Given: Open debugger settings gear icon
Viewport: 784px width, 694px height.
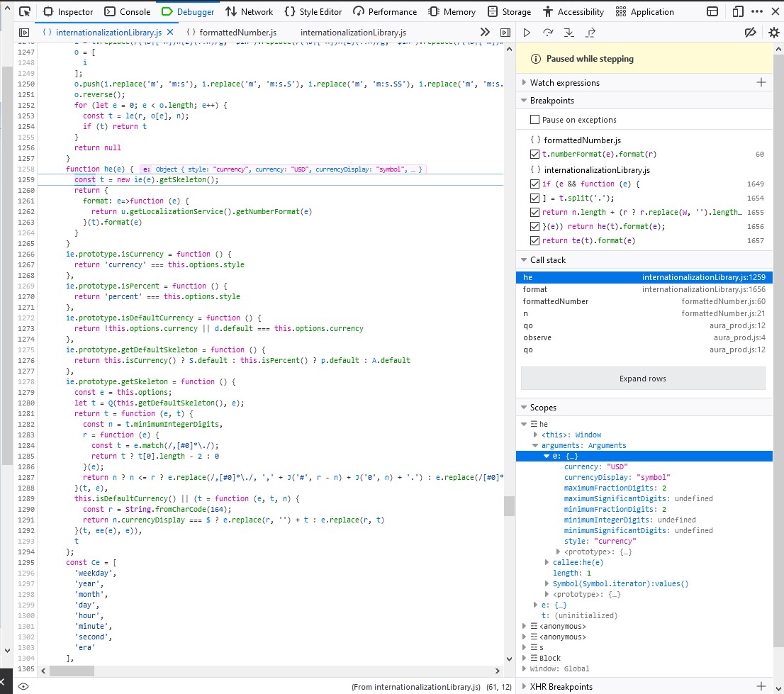Looking at the screenshot, I should pos(773,33).
